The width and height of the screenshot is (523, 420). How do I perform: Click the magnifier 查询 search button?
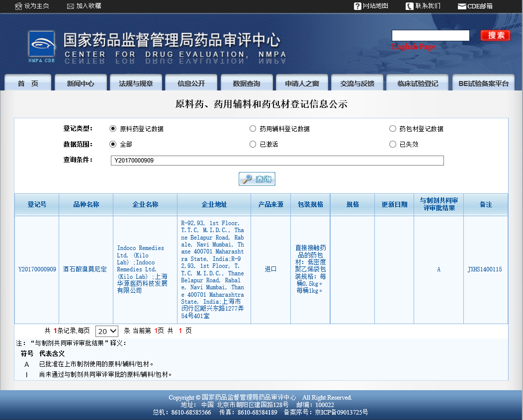[x=257, y=179]
